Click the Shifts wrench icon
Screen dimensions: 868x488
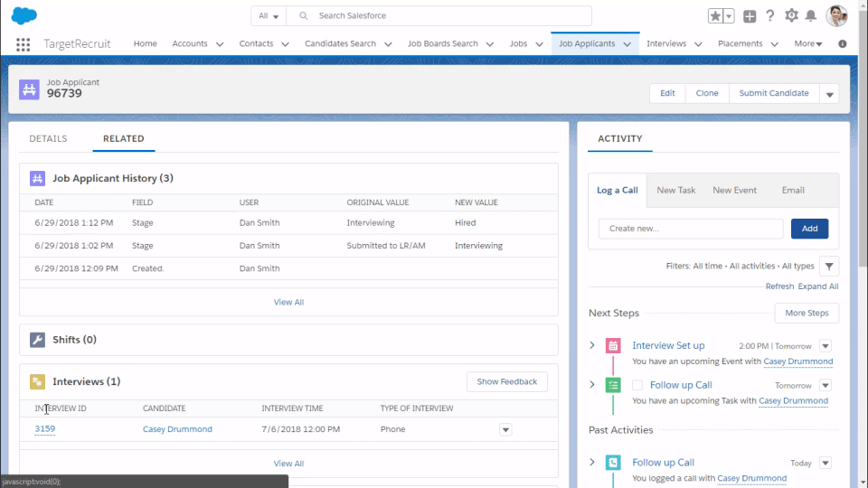click(37, 340)
